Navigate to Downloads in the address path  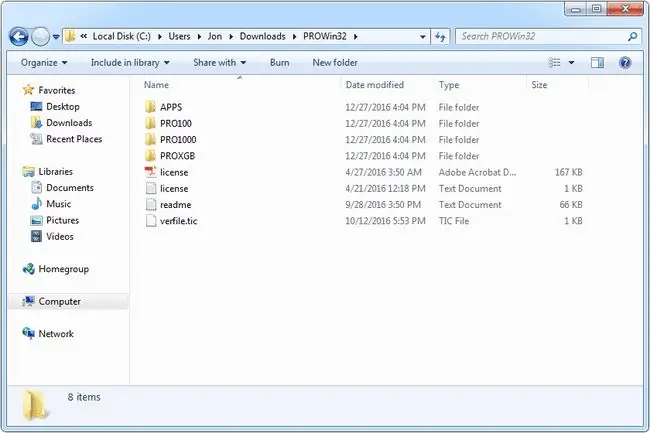click(262, 36)
